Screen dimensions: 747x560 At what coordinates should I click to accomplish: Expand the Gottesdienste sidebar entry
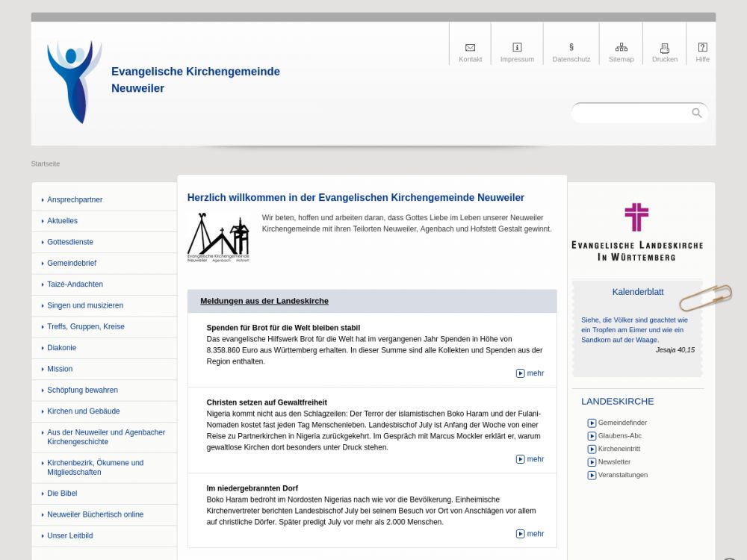coord(70,242)
